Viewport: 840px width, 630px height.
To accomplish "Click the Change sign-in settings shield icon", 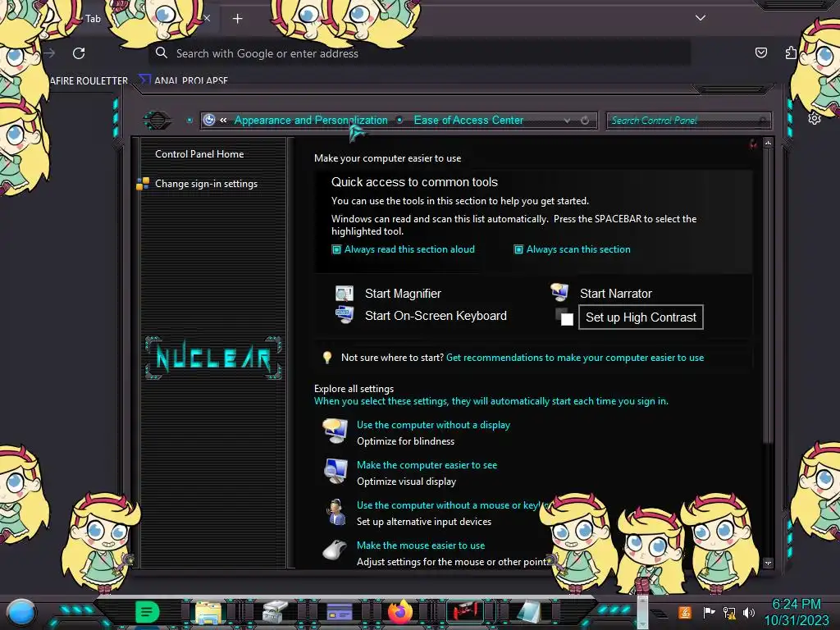I will click(x=143, y=184).
